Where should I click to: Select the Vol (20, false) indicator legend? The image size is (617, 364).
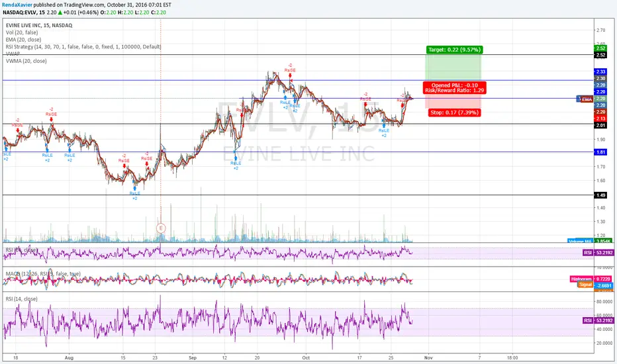pyautogui.click(x=22, y=32)
